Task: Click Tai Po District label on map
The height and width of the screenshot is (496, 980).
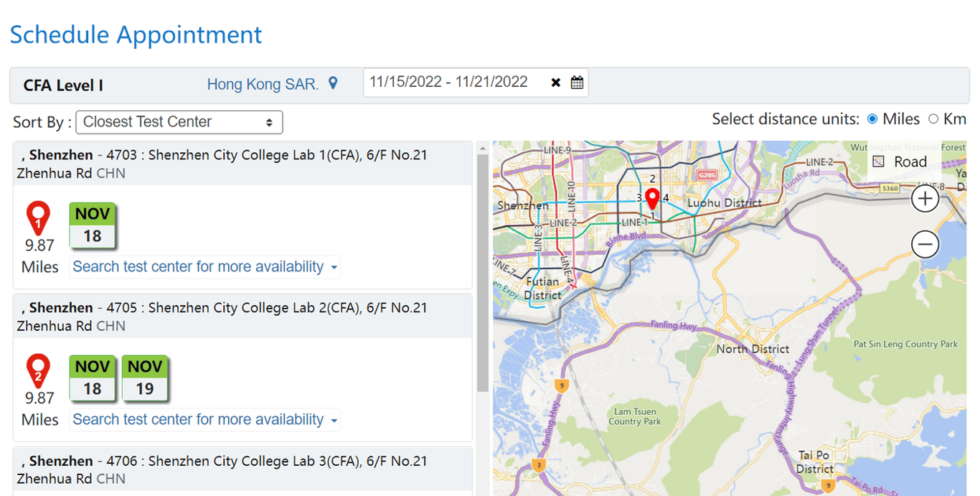Action: click(x=815, y=462)
